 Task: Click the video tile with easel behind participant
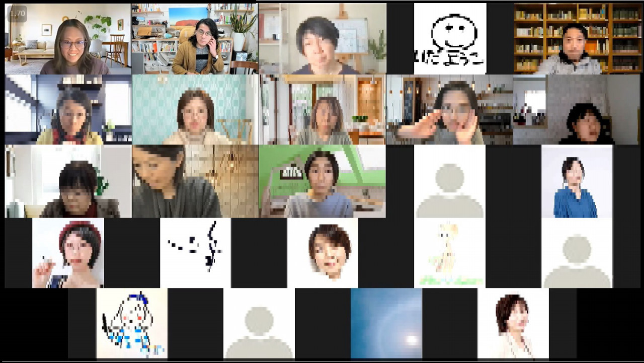pos(322,39)
